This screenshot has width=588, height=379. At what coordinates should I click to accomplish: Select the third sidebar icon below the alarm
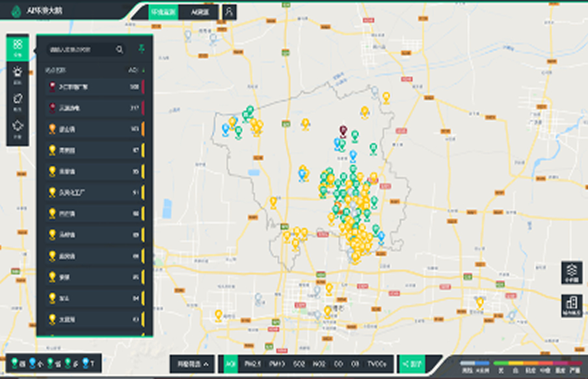(x=18, y=100)
